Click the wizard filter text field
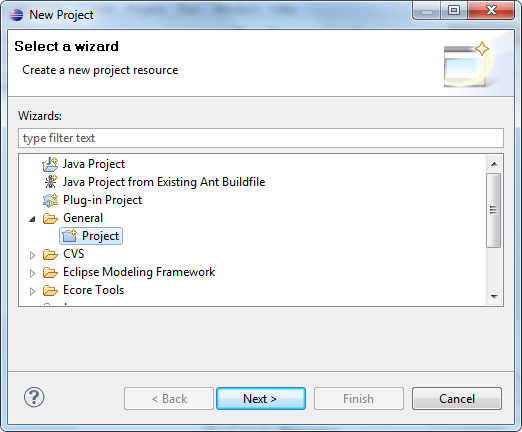This screenshot has height=432, width=522. (261, 138)
